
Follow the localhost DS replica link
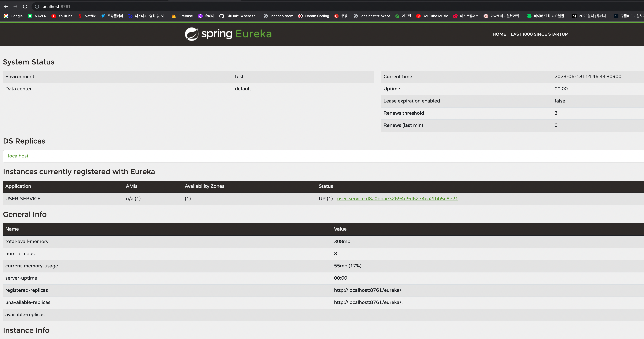point(18,156)
